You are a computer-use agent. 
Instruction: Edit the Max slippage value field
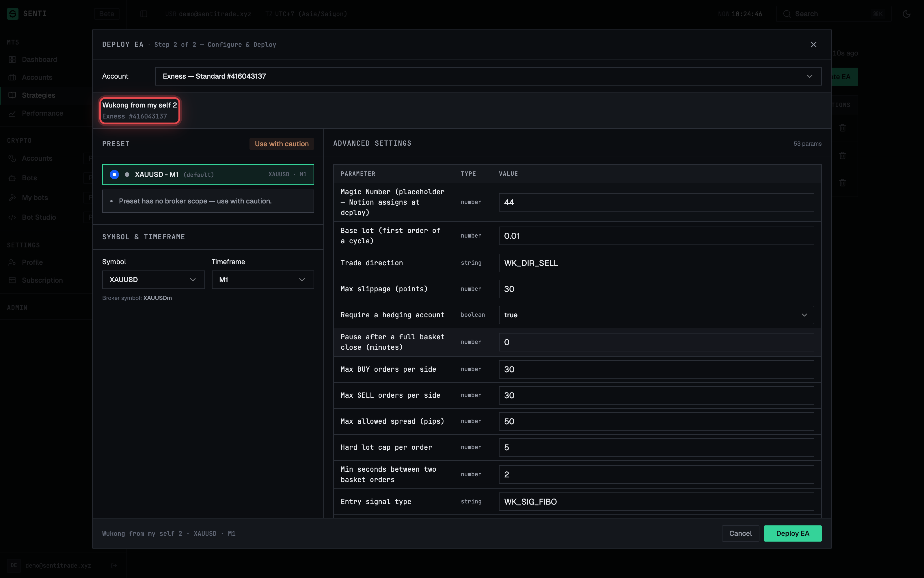point(656,289)
